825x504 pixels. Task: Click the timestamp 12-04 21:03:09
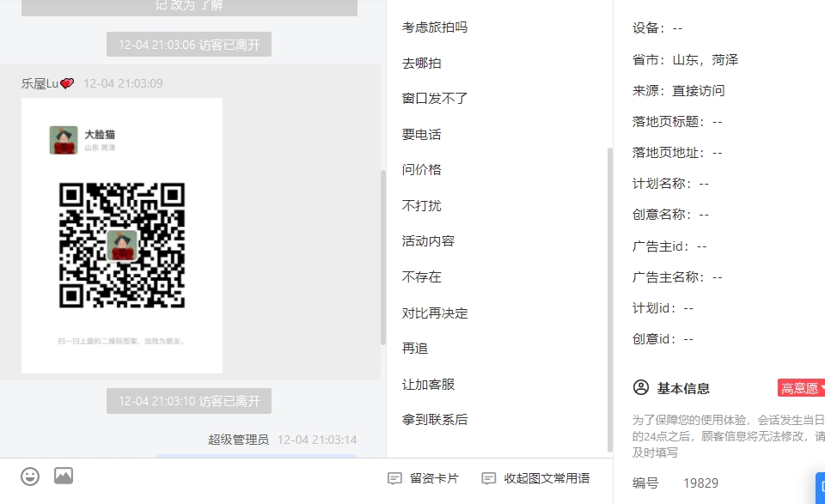click(x=123, y=83)
